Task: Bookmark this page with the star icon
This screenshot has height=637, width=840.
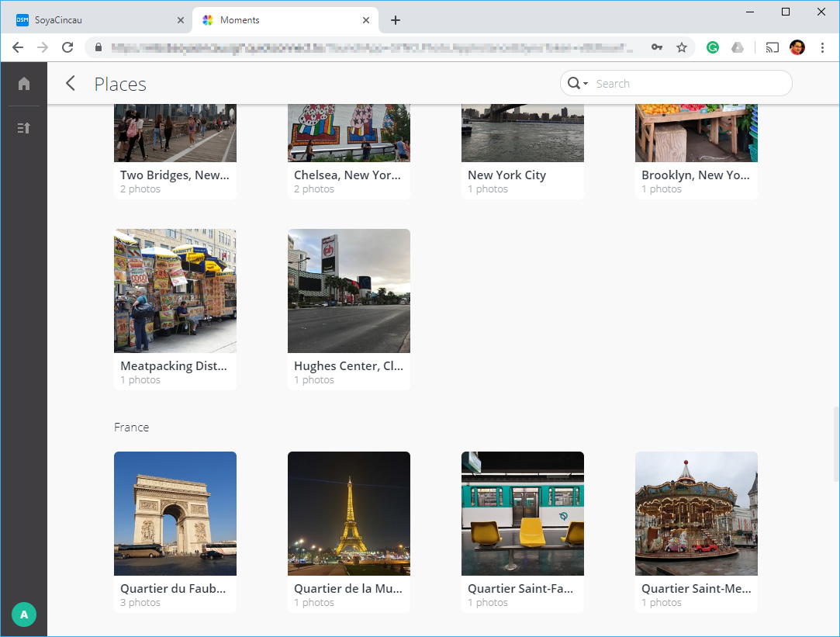Action: [x=682, y=47]
